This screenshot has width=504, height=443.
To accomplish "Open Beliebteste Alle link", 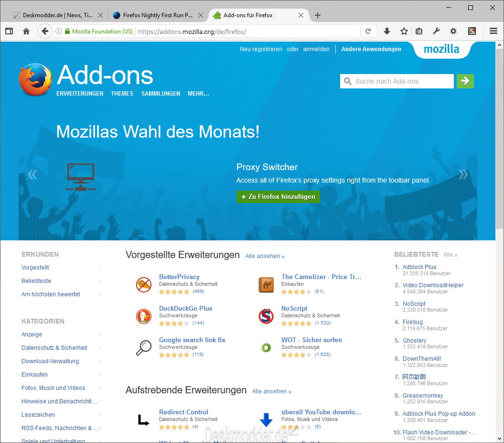I will coord(450,255).
